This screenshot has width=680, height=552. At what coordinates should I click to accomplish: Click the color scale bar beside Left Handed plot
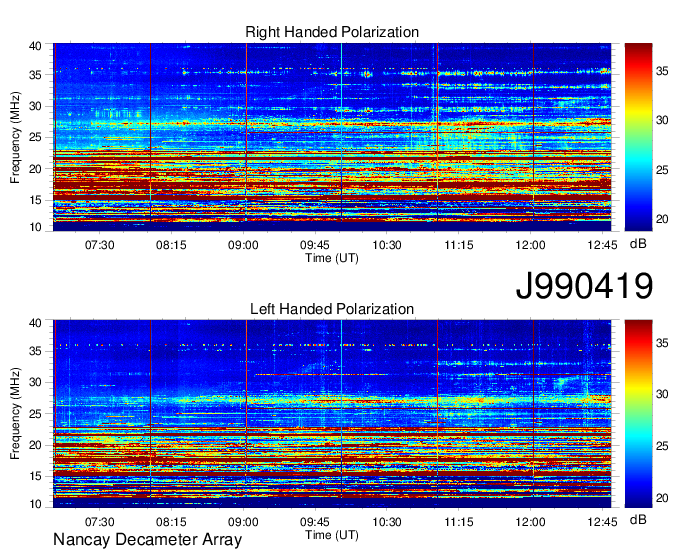tap(638, 414)
